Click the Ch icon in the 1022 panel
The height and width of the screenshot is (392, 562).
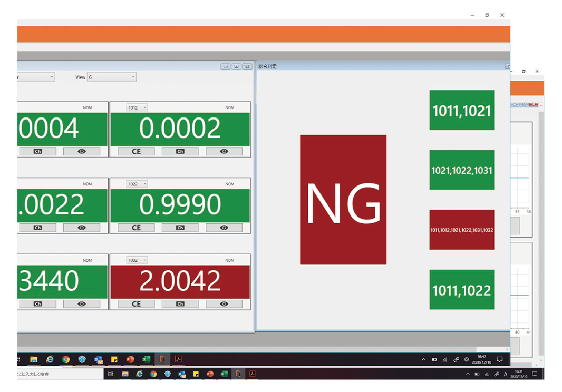click(180, 228)
